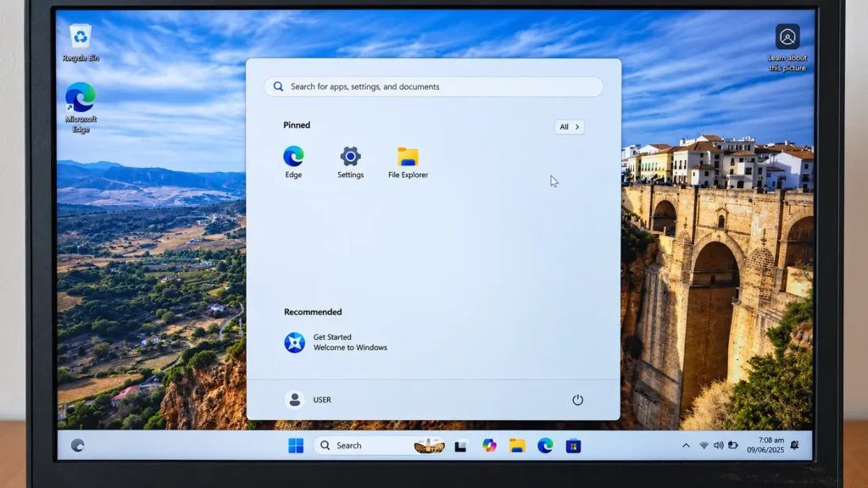Click the taskbar Search box
This screenshot has height=488, width=868.
pos(379,446)
